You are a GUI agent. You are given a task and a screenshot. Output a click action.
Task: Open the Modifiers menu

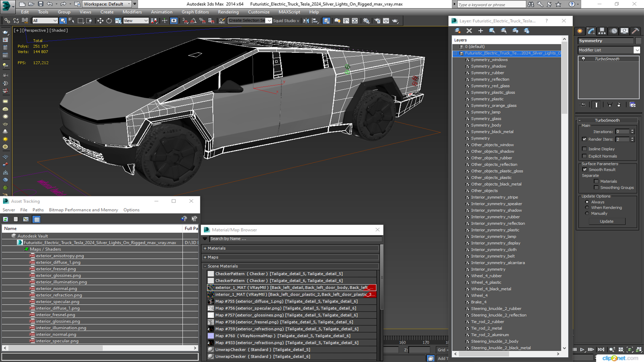132,12
